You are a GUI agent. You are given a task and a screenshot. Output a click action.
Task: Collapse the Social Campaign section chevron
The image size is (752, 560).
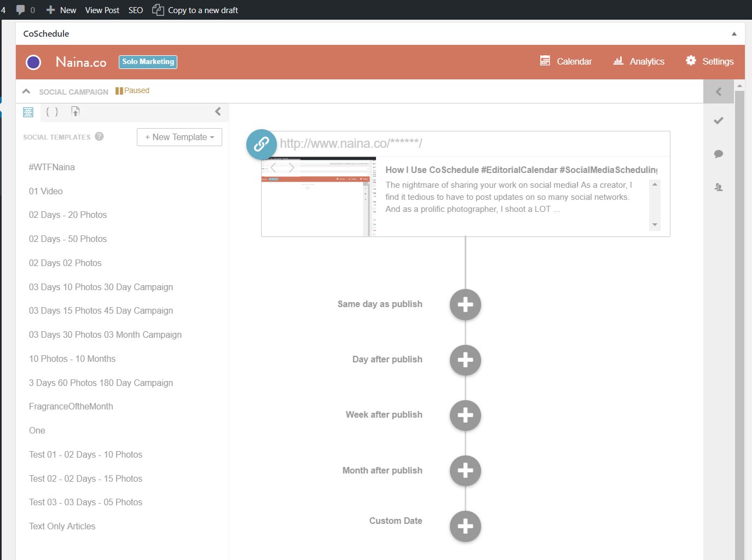tap(26, 91)
